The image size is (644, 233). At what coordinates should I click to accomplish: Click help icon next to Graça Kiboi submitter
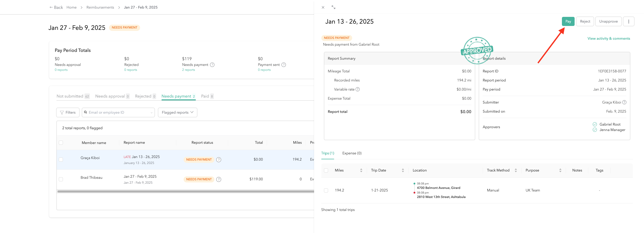(624, 102)
